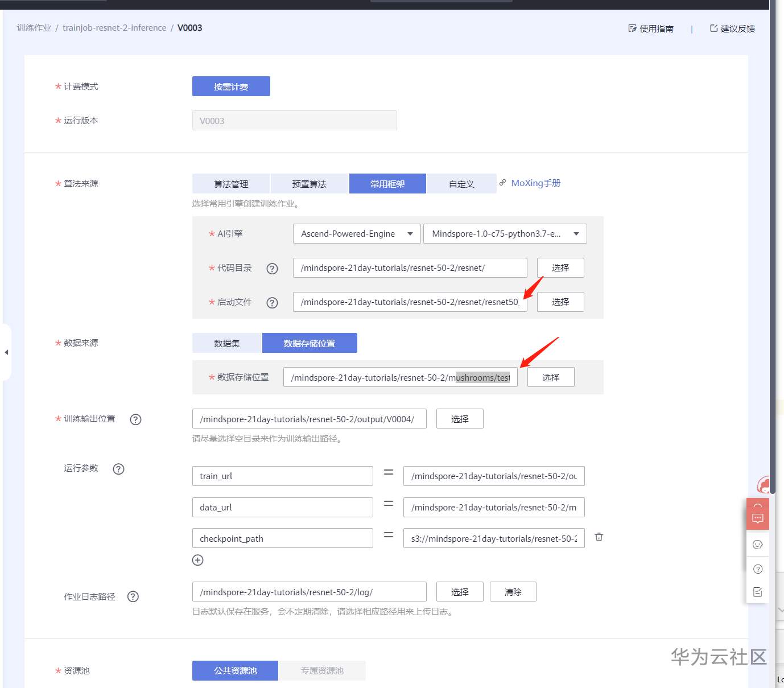Click the 训练输出位置 path field

tap(310, 419)
